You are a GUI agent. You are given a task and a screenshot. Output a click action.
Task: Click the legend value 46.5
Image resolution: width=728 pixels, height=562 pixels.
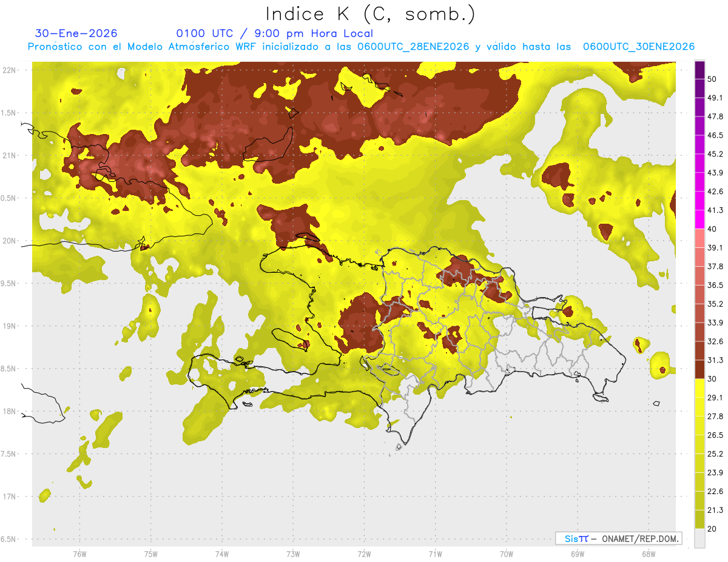click(x=715, y=135)
